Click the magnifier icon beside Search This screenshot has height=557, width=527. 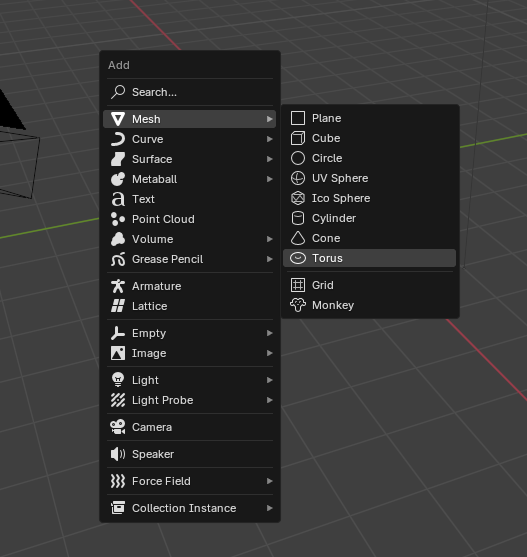tap(118, 92)
